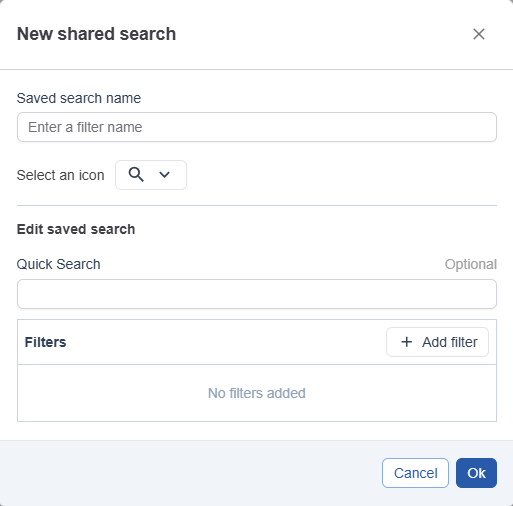Click empty area of Filters header row
Viewport: 513px width, 506px height.
pyautogui.click(x=227, y=342)
